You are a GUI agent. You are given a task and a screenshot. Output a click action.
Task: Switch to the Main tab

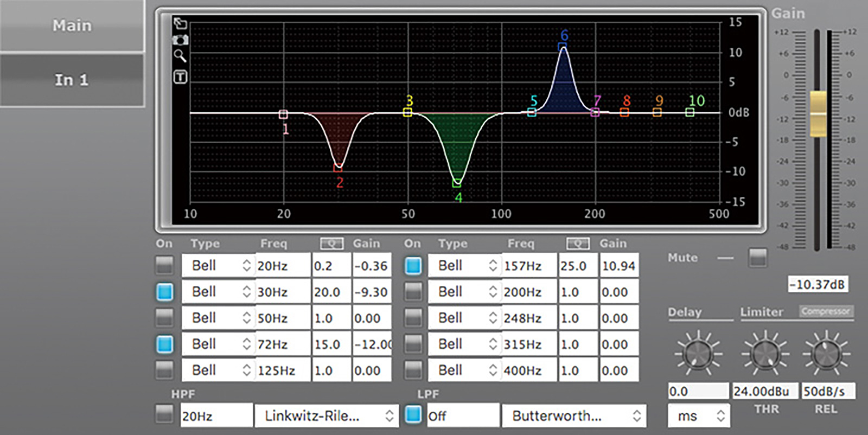72,25
